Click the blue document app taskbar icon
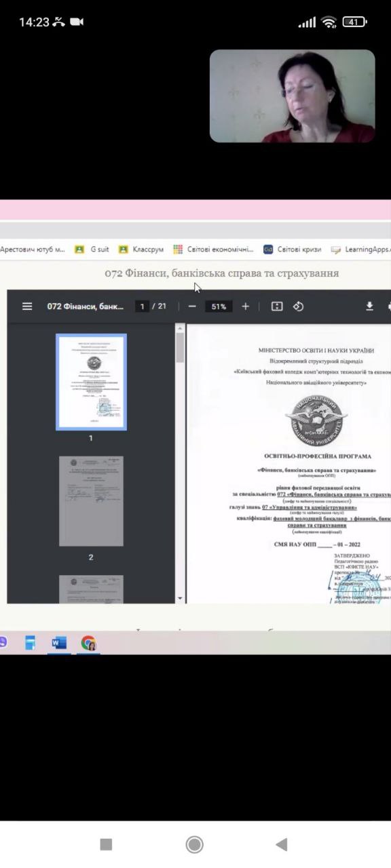Image resolution: width=391 pixels, height=868 pixels. pyautogui.click(x=31, y=643)
